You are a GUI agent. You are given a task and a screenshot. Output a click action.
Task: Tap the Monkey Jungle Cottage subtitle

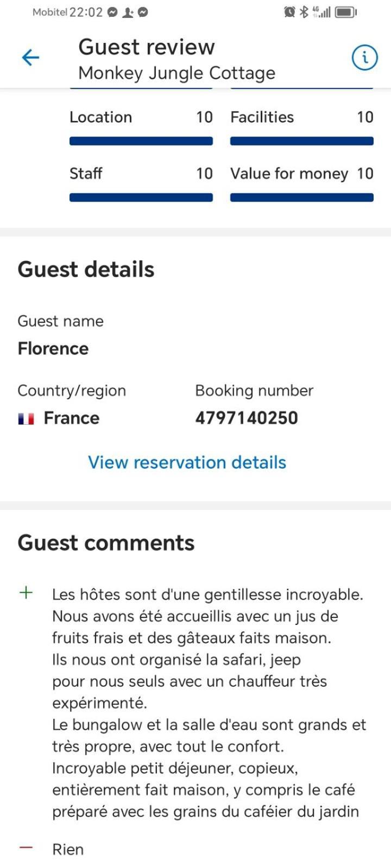177,73
